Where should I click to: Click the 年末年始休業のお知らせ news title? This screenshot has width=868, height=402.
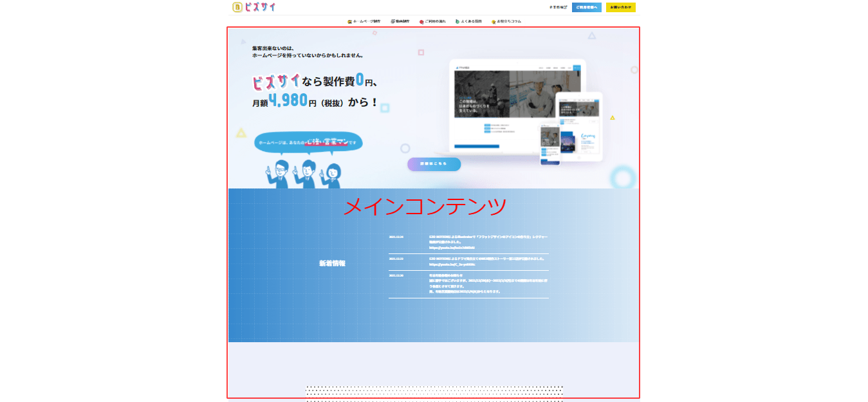[445, 275]
